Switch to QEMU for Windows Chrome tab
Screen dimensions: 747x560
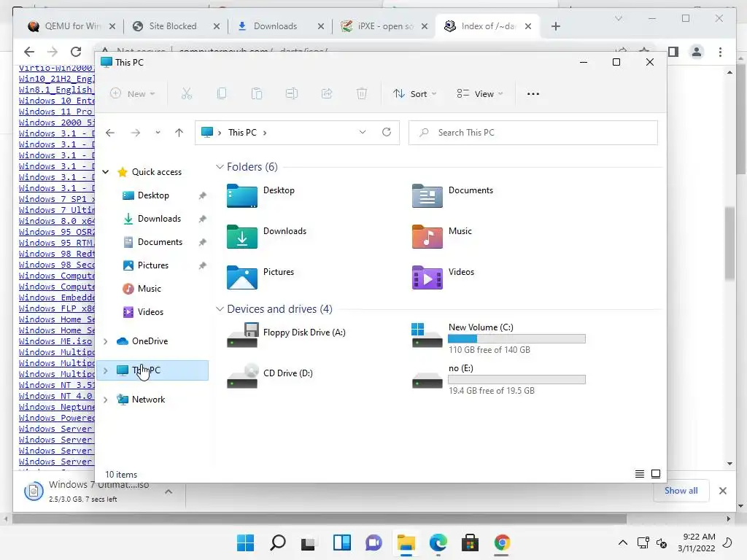pos(71,26)
